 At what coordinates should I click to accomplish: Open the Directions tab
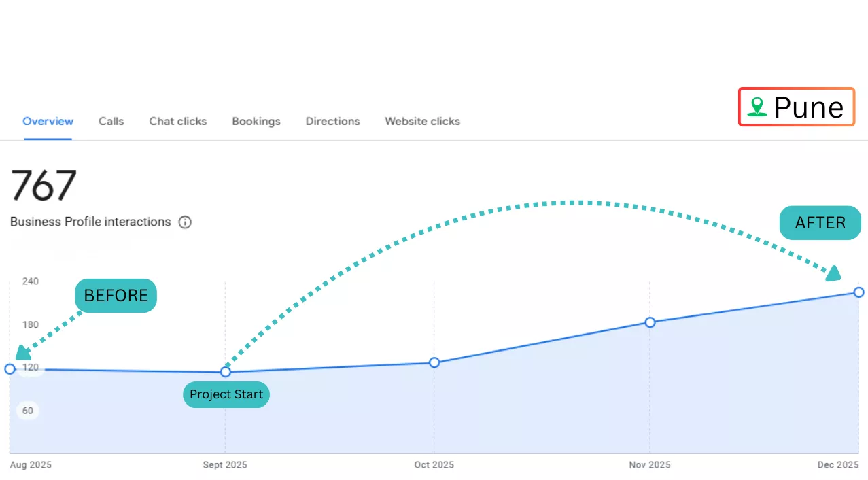(x=332, y=122)
